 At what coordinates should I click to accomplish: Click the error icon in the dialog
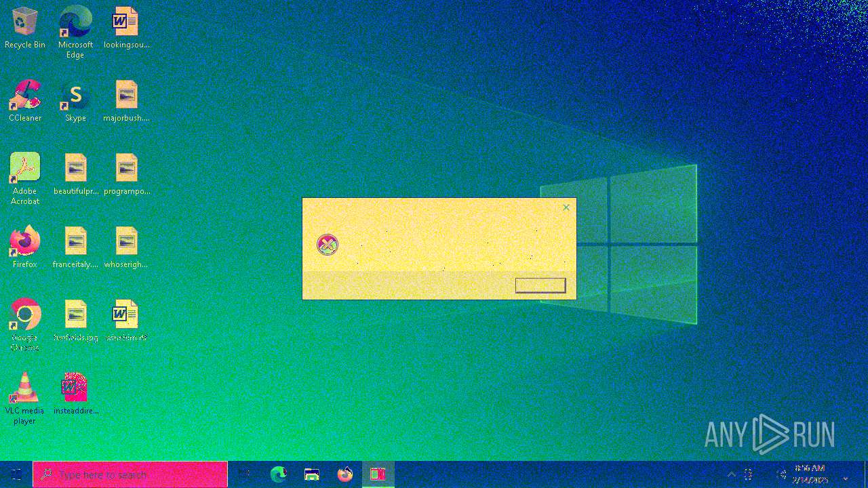click(x=328, y=245)
